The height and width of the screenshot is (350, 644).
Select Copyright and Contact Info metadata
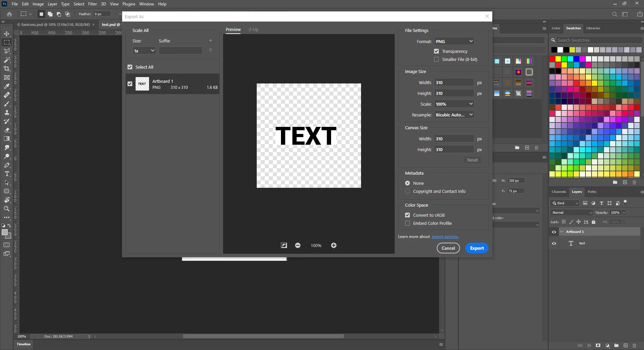click(407, 191)
